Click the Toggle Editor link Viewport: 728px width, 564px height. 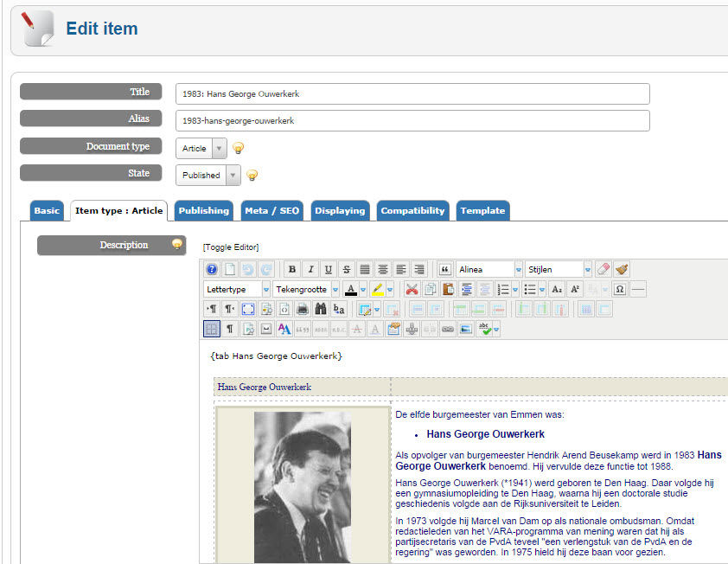click(x=231, y=247)
